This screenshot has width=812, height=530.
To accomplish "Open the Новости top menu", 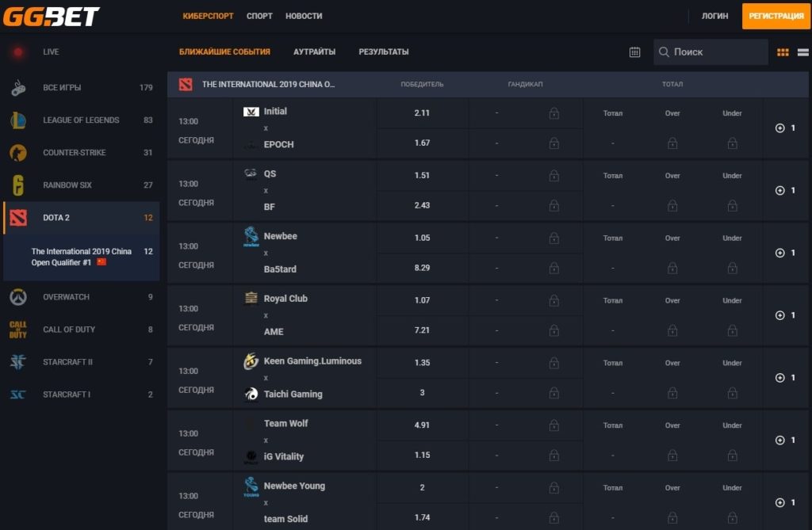I will click(x=304, y=16).
